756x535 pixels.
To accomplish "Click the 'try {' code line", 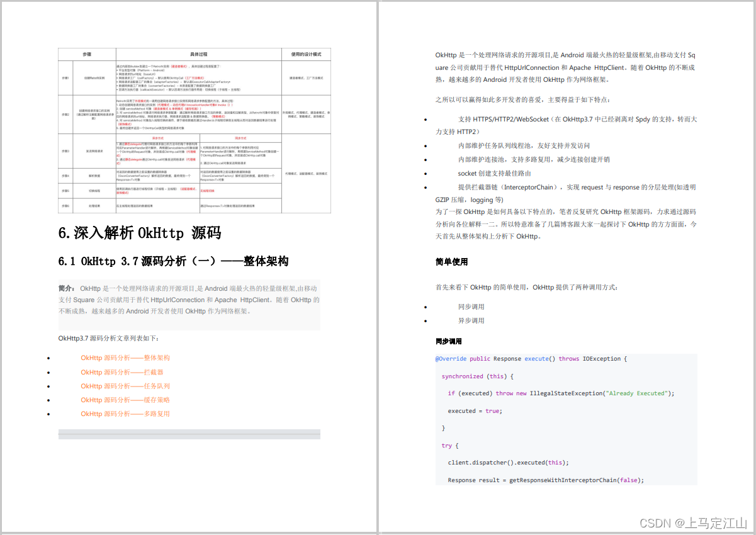I will click(x=451, y=446).
